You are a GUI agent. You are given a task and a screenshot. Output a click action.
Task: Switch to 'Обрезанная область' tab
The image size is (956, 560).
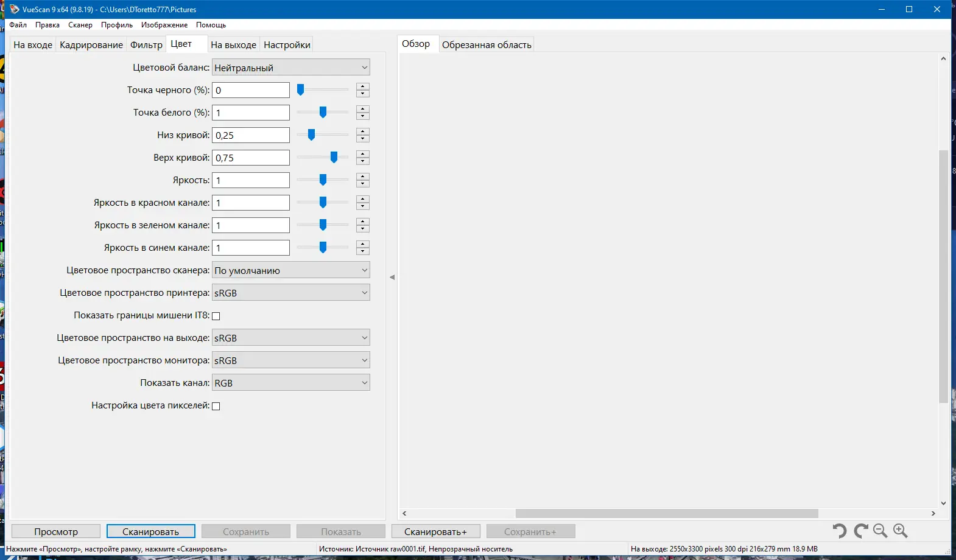(x=487, y=44)
